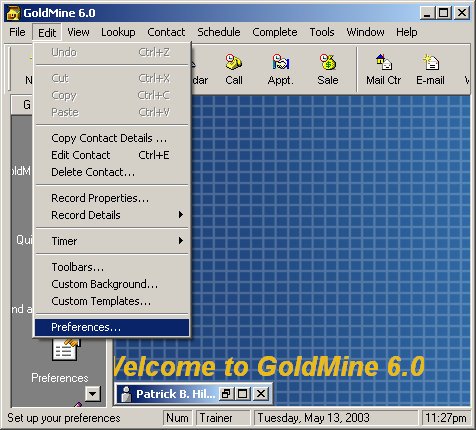Viewport: 476px width, 430px height.
Task: Choose Edit Contact from the menu
Action: click(x=112, y=155)
